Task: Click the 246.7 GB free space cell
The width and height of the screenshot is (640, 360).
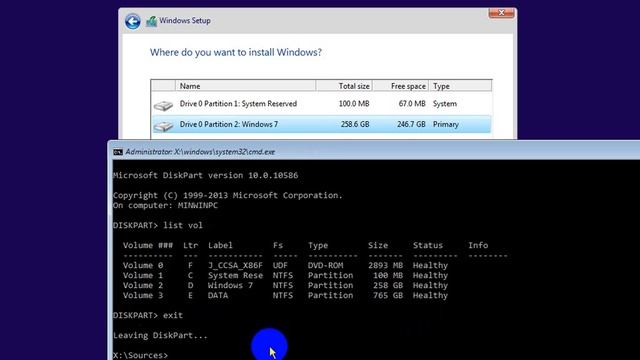Action: [411, 124]
